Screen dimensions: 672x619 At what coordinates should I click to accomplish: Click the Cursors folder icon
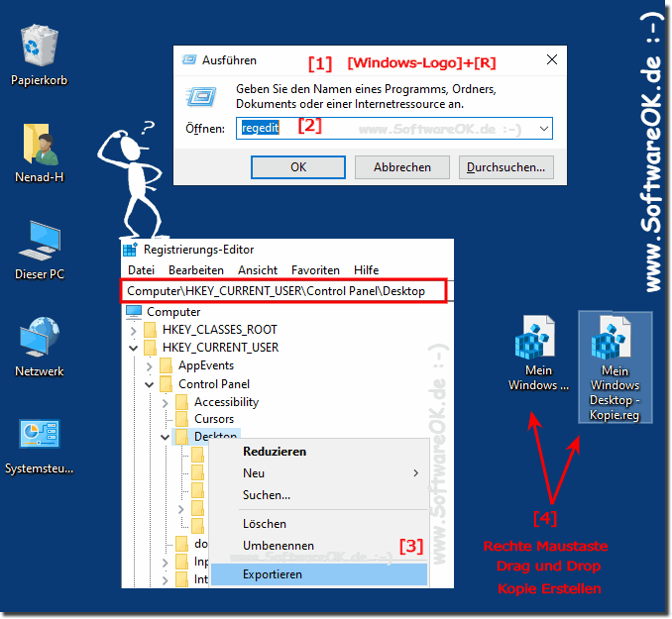pos(182,419)
